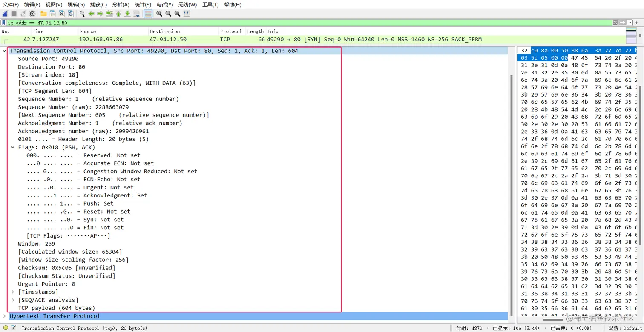644x332 pixels.
Task: Open display filter history dropdown
Action: click(x=630, y=23)
